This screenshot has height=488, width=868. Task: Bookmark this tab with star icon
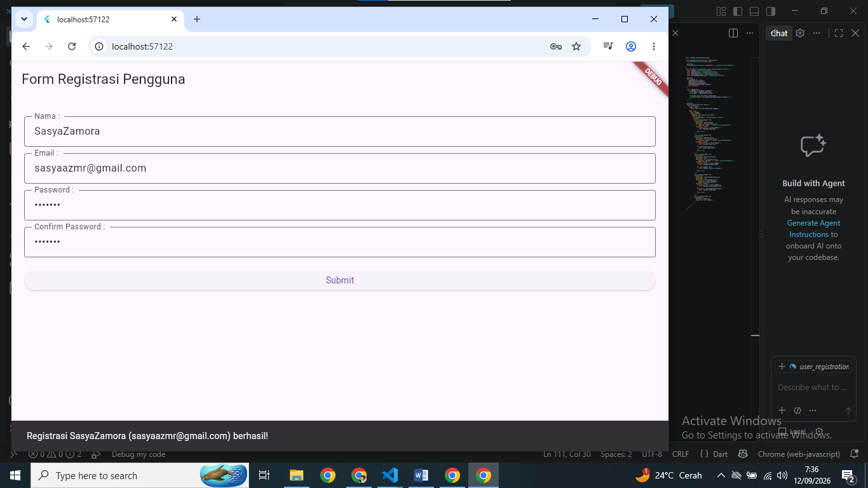576,46
